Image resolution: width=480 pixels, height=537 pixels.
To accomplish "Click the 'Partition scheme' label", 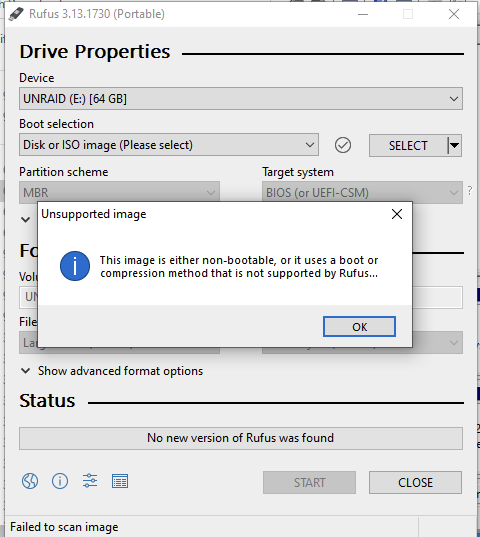I will [x=64, y=172].
